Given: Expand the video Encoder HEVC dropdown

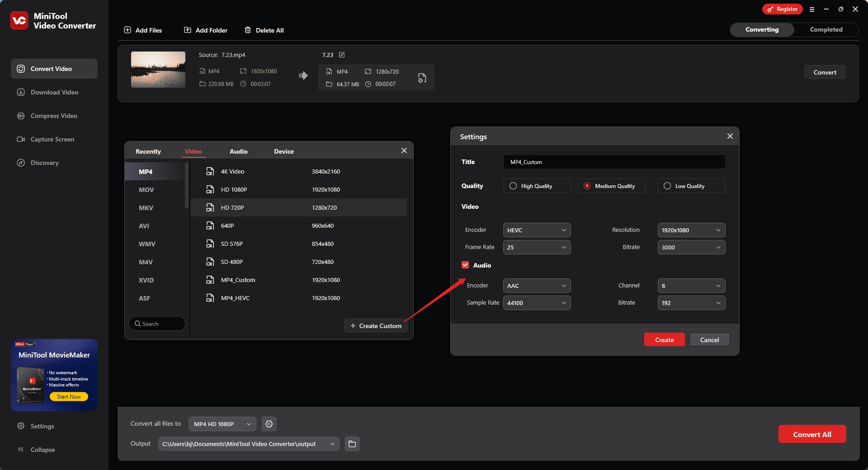Looking at the screenshot, I should (x=537, y=230).
